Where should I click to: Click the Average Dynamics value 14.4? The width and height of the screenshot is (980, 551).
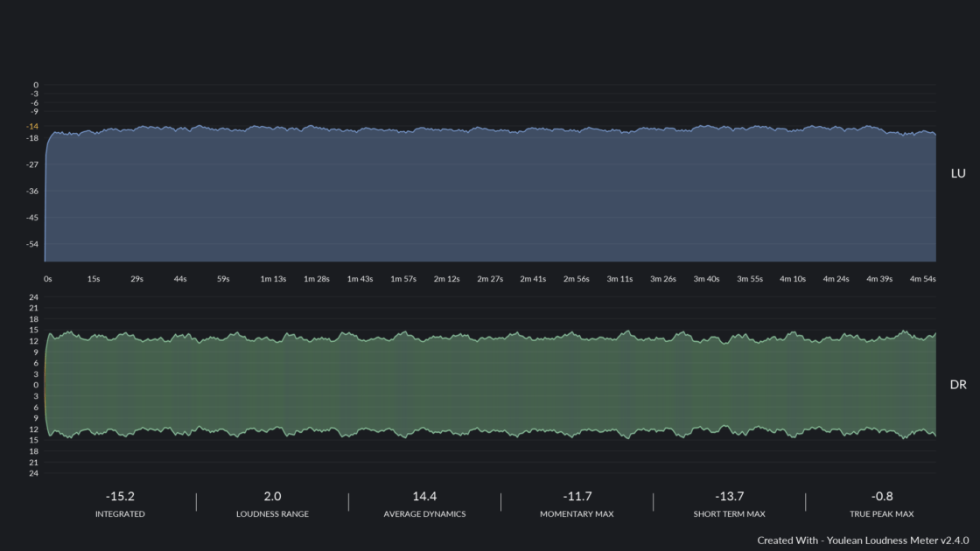424,497
